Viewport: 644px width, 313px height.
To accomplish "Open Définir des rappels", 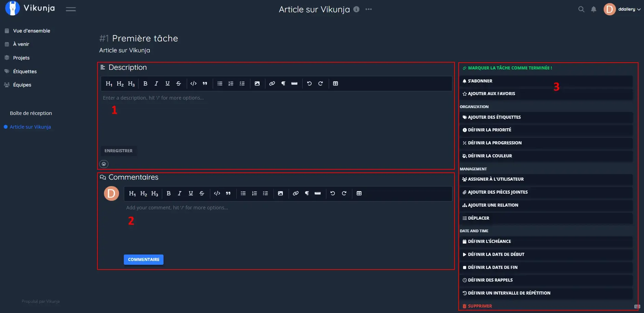I will coord(546,280).
